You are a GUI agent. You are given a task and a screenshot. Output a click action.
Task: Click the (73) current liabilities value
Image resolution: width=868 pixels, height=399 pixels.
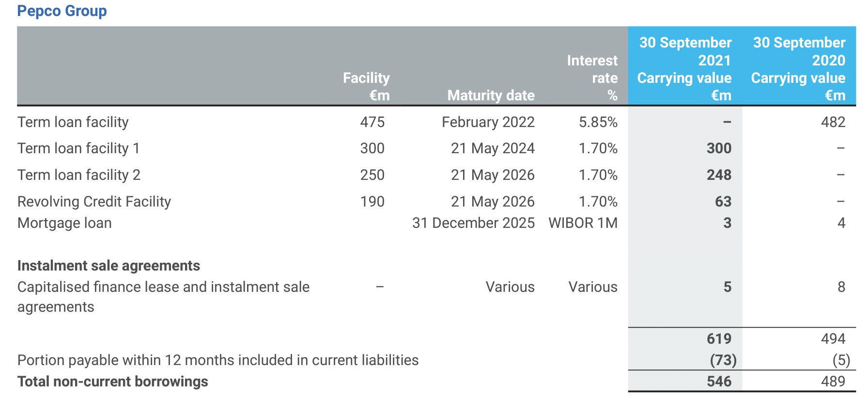[x=723, y=360]
